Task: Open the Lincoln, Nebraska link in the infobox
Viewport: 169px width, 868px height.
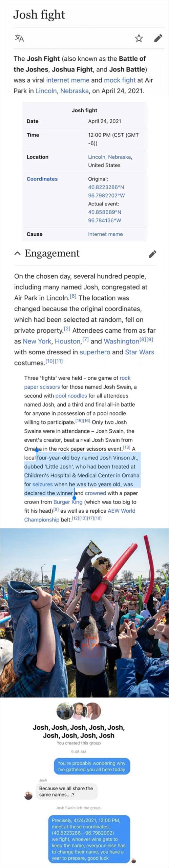Action: pos(109,157)
